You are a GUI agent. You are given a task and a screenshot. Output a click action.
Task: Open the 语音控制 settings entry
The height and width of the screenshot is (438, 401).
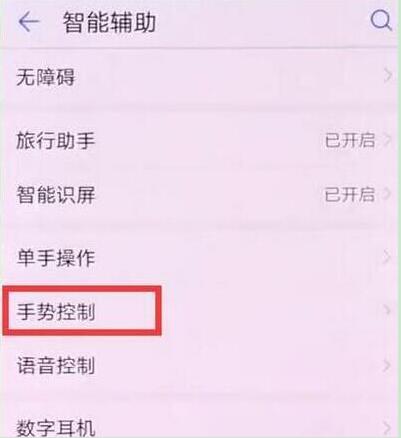(200, 365)
